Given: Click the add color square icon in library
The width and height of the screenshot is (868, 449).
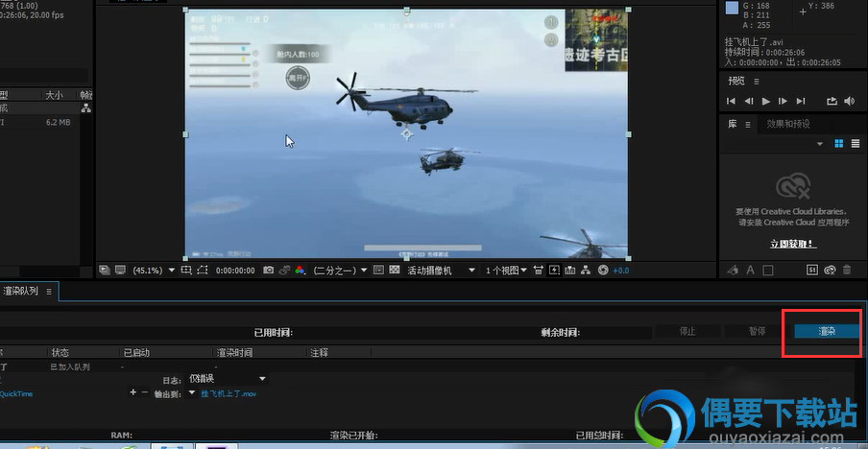Looking at the screenshot, I should point(768,271).
